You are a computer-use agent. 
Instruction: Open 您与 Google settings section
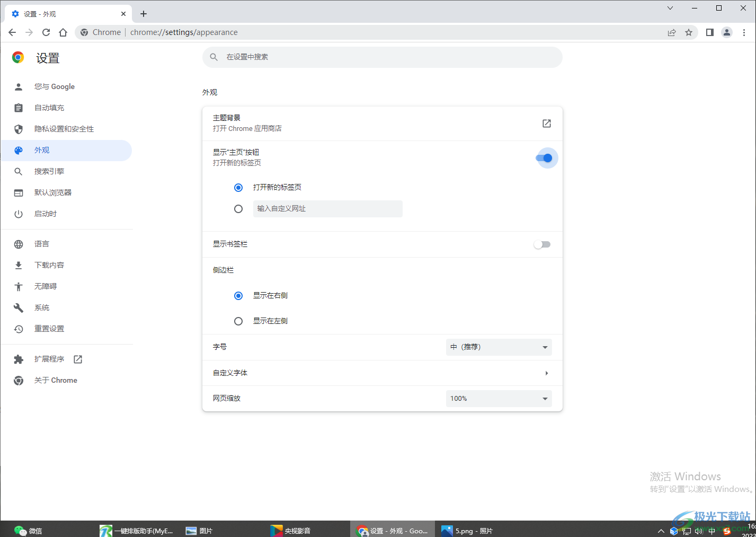(66, 86)
